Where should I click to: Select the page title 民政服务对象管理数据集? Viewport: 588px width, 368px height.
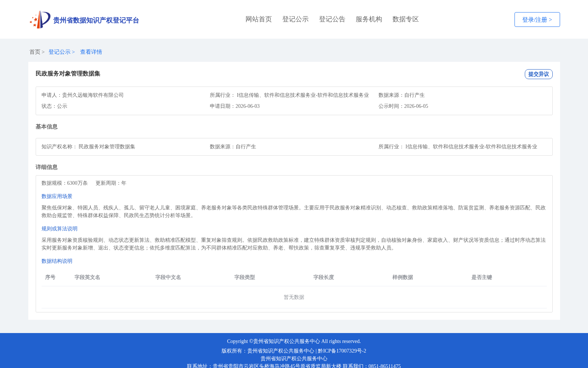tap(68, 74)
